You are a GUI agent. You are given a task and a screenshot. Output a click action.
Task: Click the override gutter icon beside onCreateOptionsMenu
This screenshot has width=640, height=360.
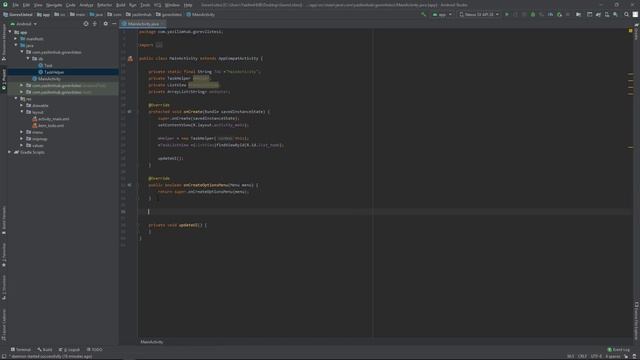[x=130, y=185]
